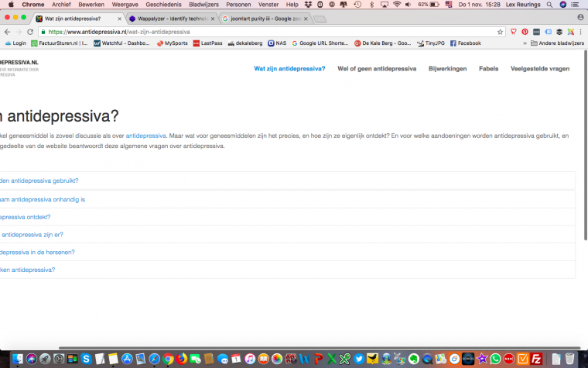
Task: Open the Bijwerkingen navigation link
Action: (448, 68)
